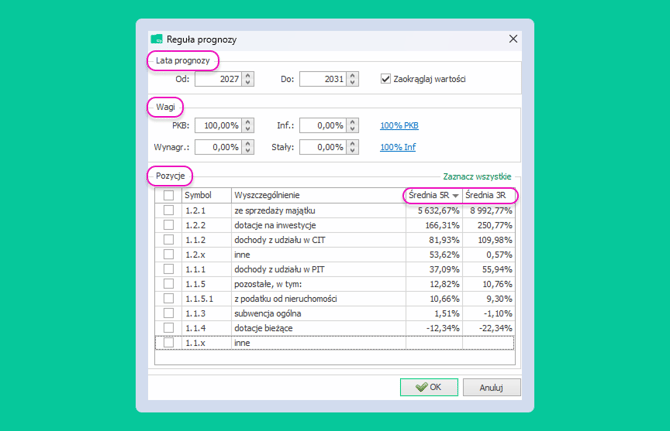Click the app icon in the title bar

156,39
